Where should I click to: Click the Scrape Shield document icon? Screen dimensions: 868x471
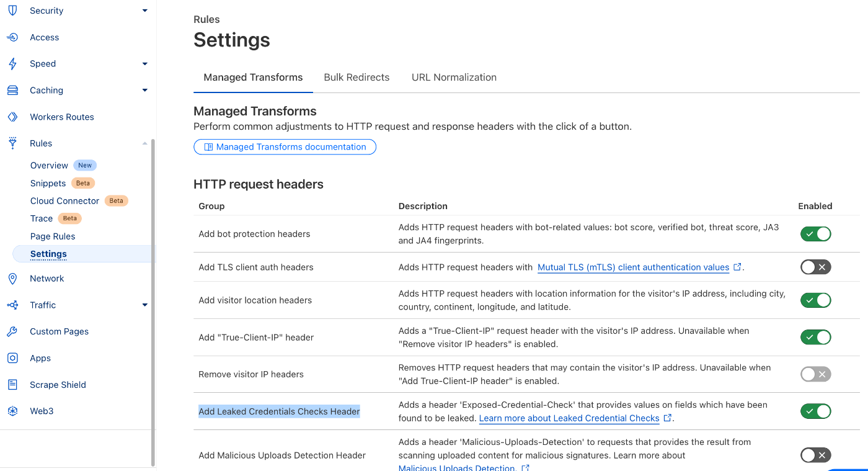tap(12, 385)
